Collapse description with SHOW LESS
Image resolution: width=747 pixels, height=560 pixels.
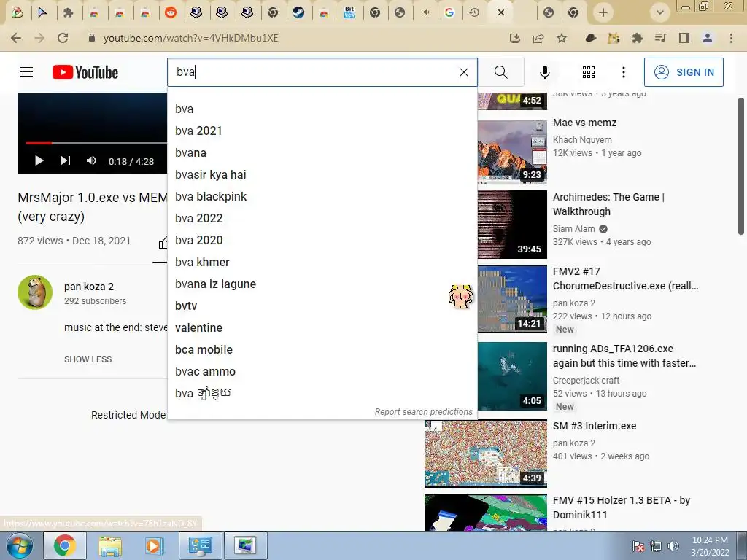pos(88,359)
